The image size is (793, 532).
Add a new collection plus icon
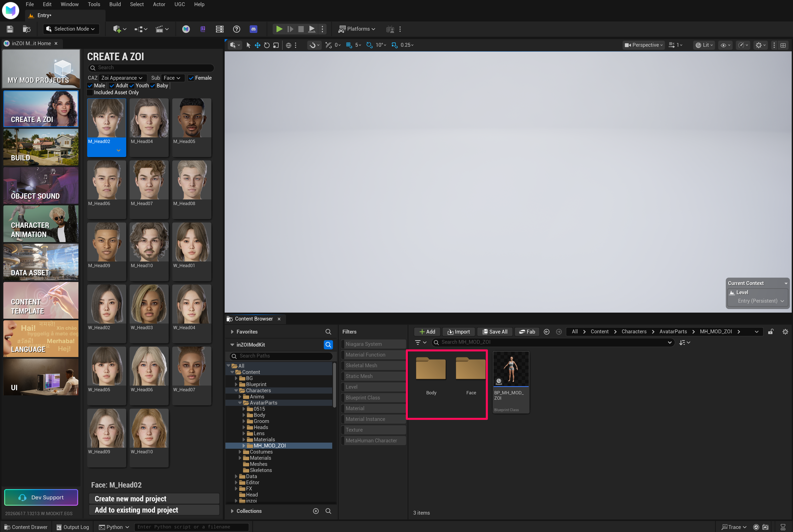[316, 511]
